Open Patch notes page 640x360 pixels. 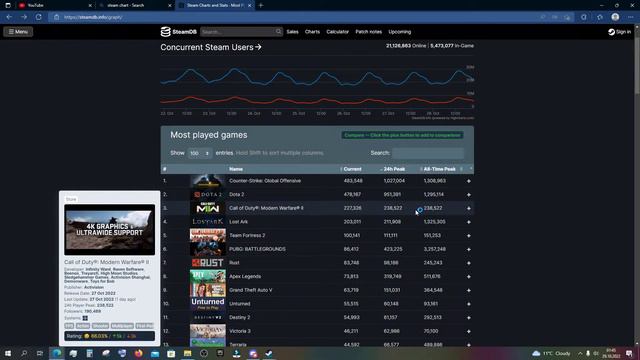tap(369, 32)
